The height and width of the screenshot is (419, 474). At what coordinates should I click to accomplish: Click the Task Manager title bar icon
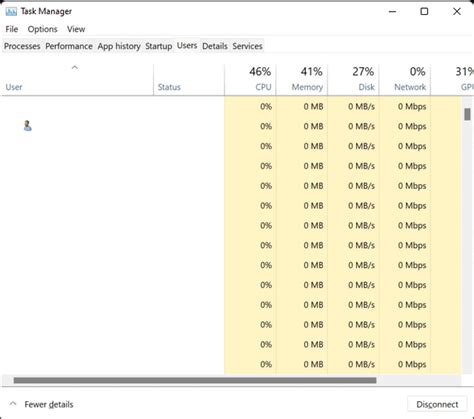(x=11, y=12)
